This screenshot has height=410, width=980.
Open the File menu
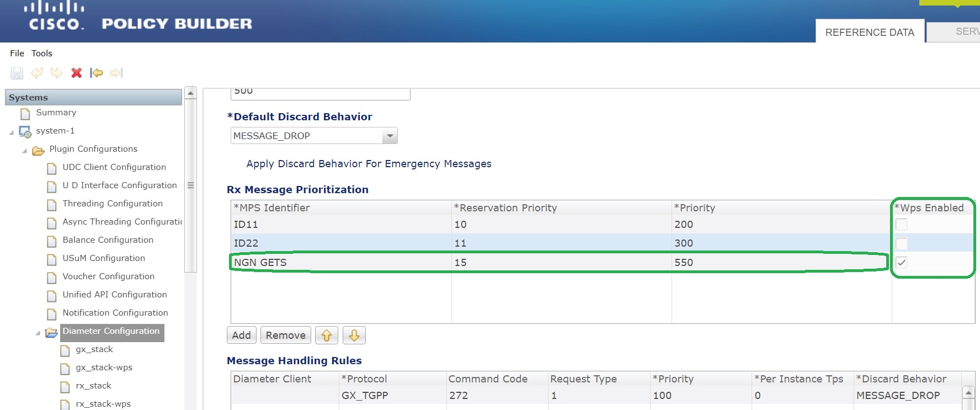(x=17, y=54)
